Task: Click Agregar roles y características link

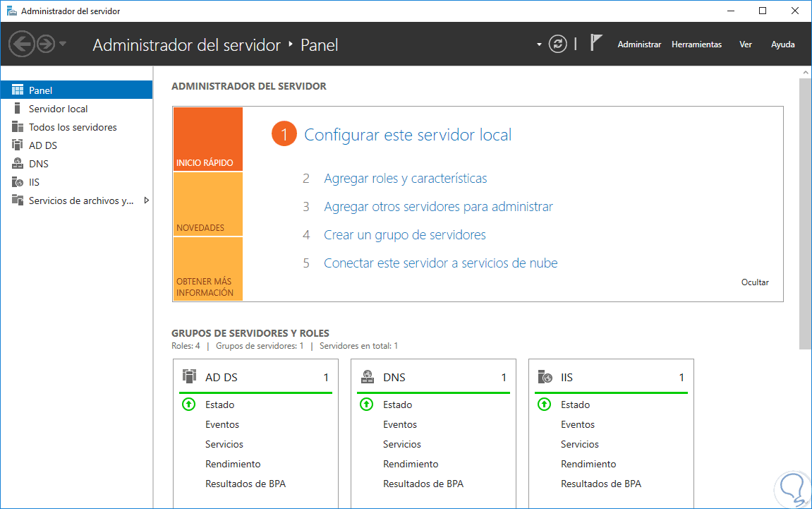Action: pos(405,179)
